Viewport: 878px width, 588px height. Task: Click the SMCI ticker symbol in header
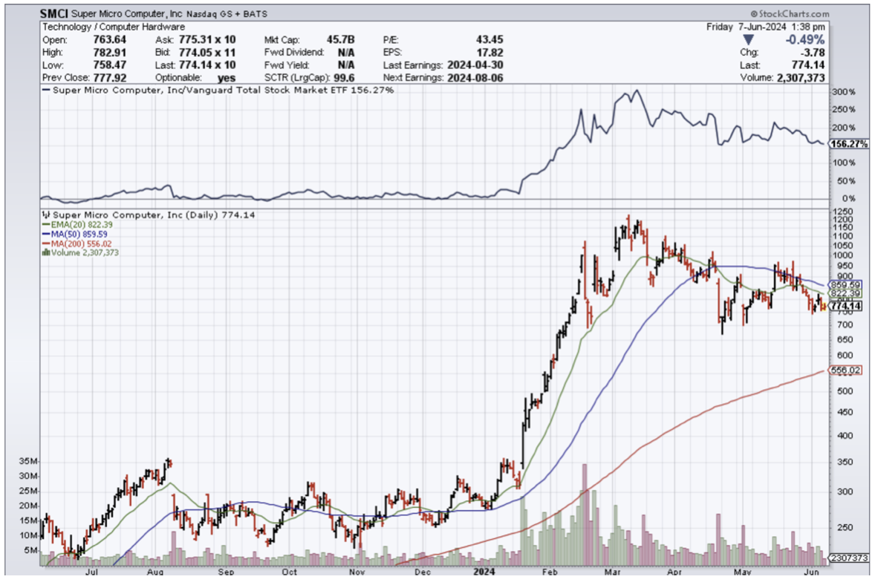(56, 13)
